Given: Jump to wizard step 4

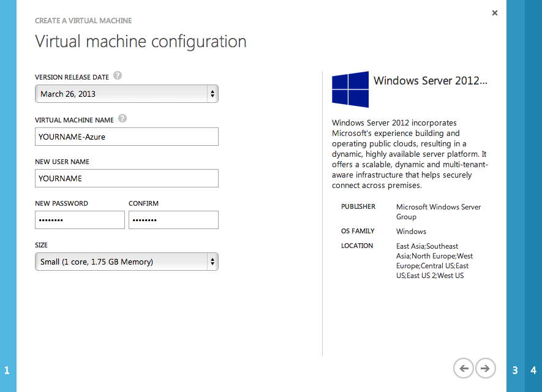Looking at the screenshot, I should coord(533,370).
